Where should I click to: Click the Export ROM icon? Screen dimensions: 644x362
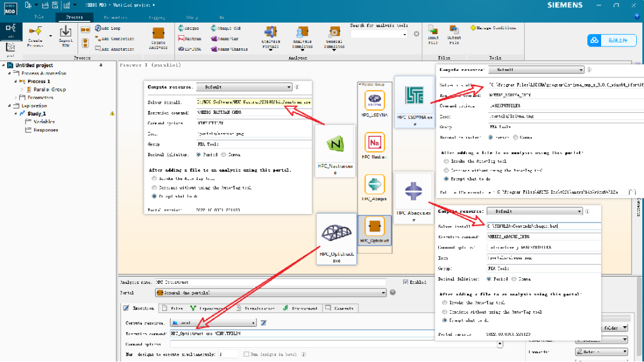coord(66,36)
